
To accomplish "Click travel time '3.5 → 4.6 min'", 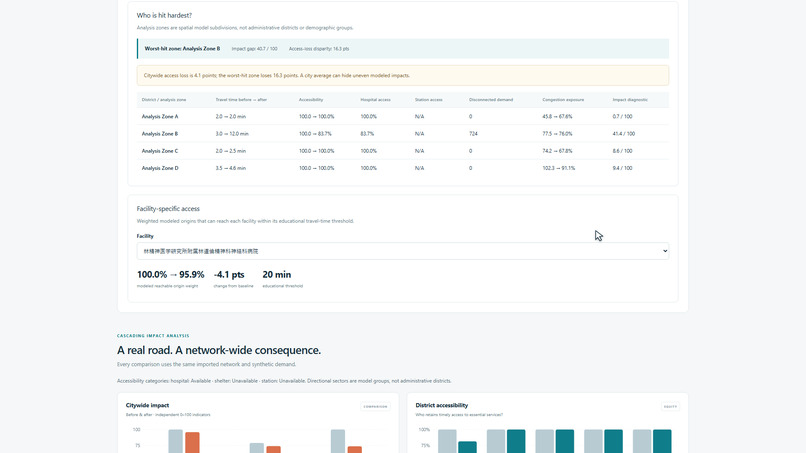I will [x=230, y=168].
